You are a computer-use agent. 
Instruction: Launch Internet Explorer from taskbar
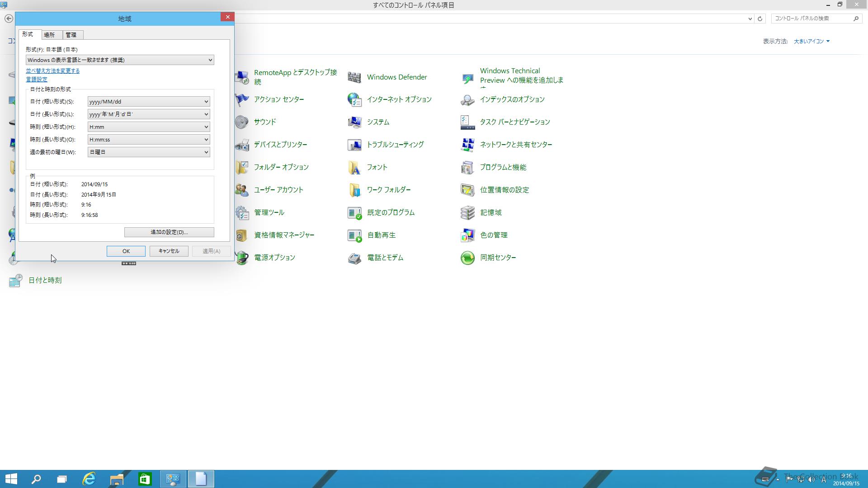[89, 479]
